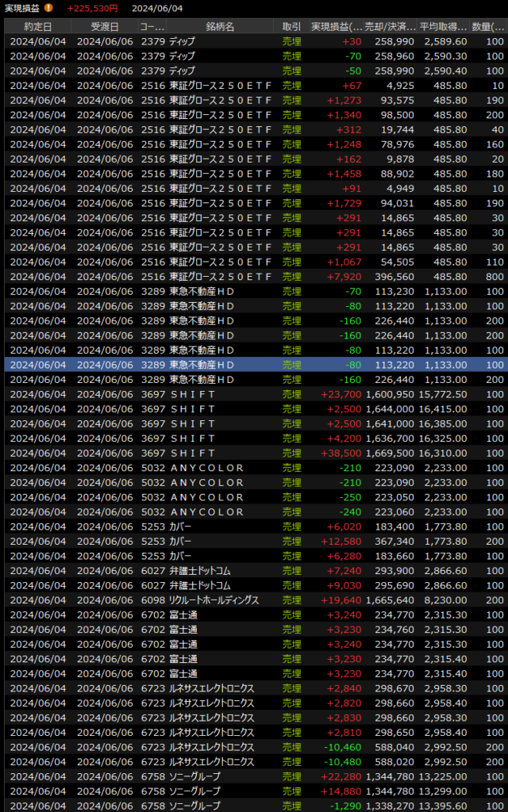Select the 東証グロース250ETF row with +7,920
Image resolution: width=508 pixels, height=812 pixels.
point(254,276)
